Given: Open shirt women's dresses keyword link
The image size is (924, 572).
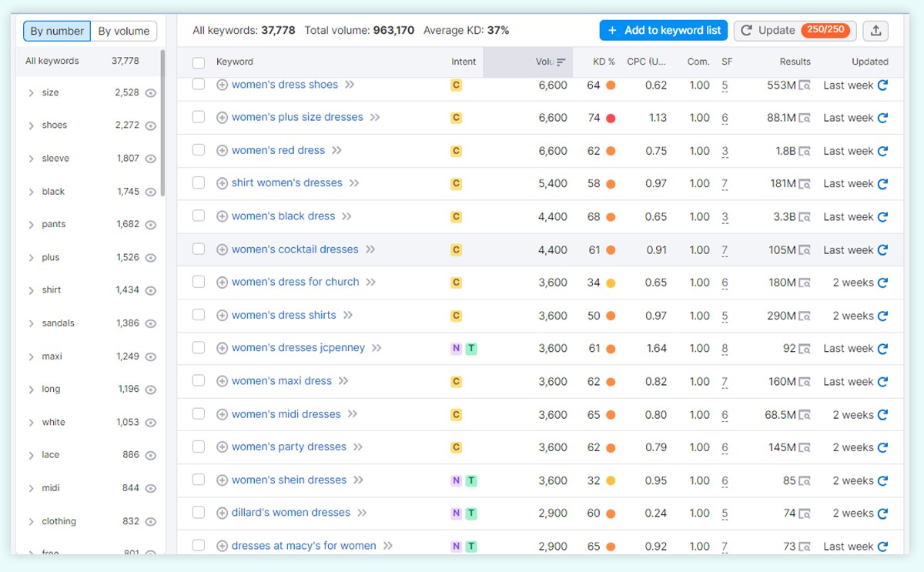Looking at the screenshot, I should (287, 183).
